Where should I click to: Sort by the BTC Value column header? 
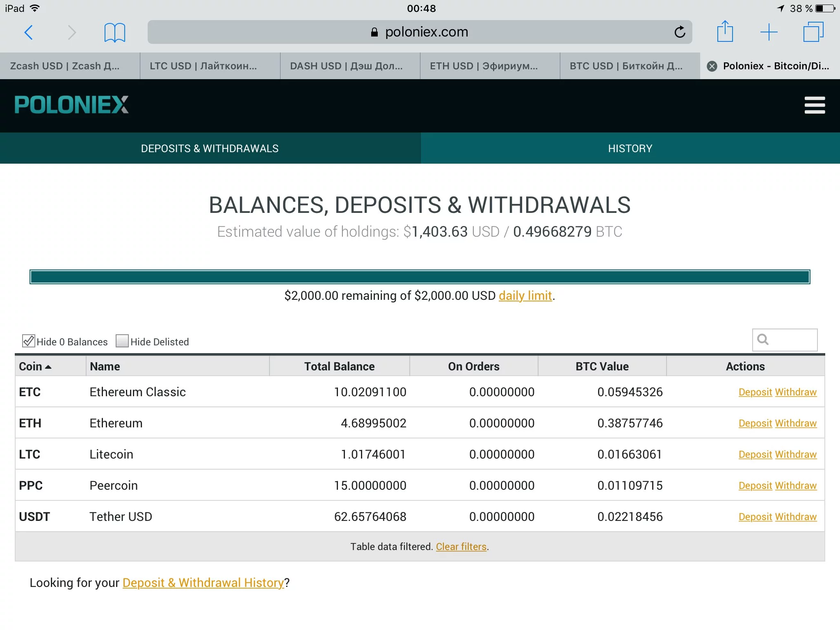[x=602, y=366]
